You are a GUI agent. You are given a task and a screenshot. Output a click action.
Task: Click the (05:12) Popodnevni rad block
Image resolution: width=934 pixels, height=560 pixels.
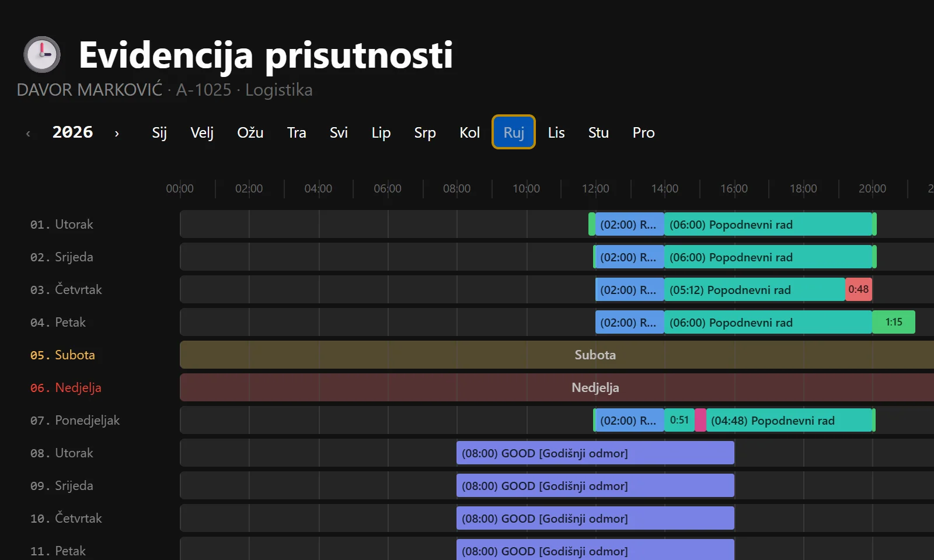(x=755, y=290)
